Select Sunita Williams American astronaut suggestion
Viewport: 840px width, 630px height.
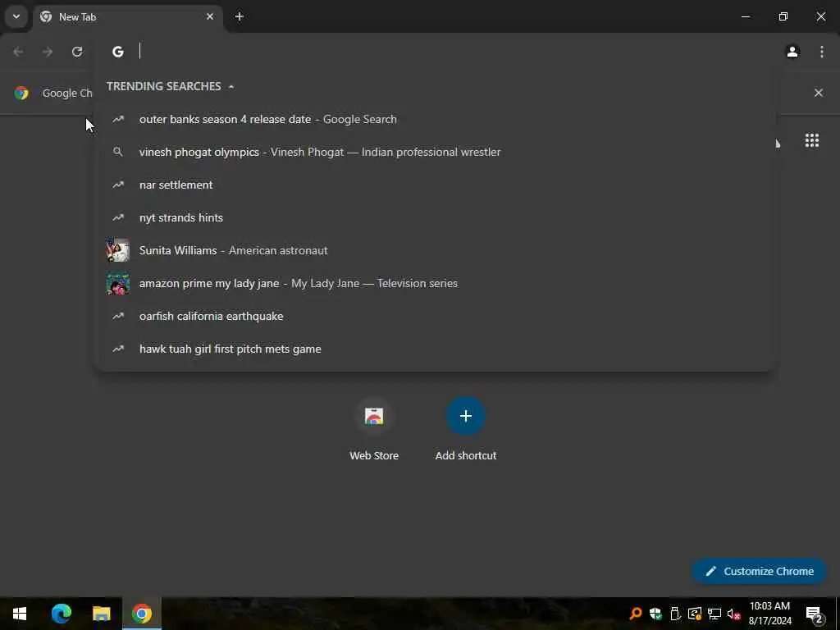436,250
